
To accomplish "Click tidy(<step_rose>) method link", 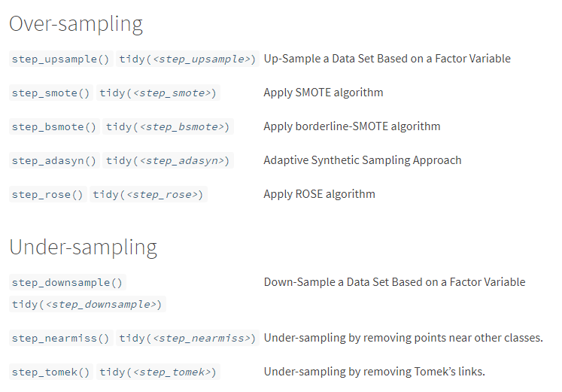I will pos(147,194).
